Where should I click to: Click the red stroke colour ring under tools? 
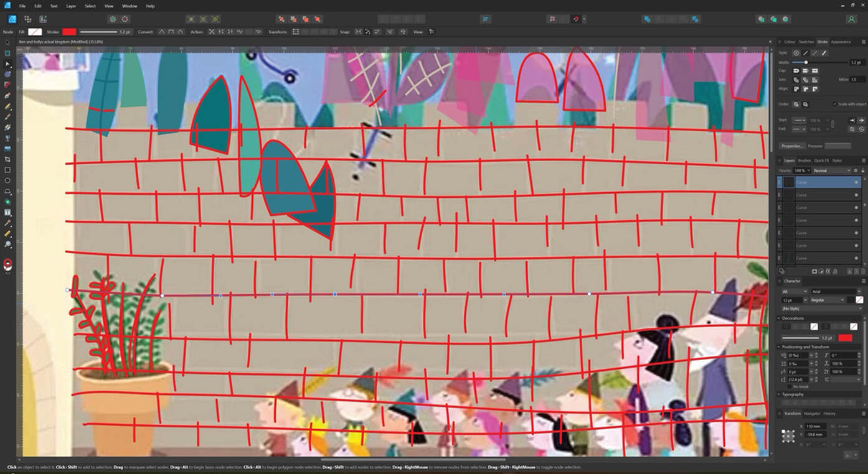click(7, 263)
